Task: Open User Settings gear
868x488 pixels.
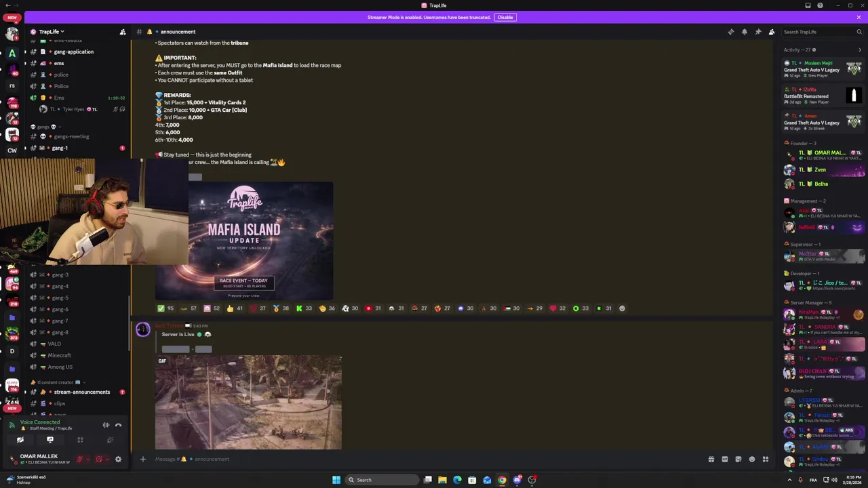Action: [x=118, y=460]
